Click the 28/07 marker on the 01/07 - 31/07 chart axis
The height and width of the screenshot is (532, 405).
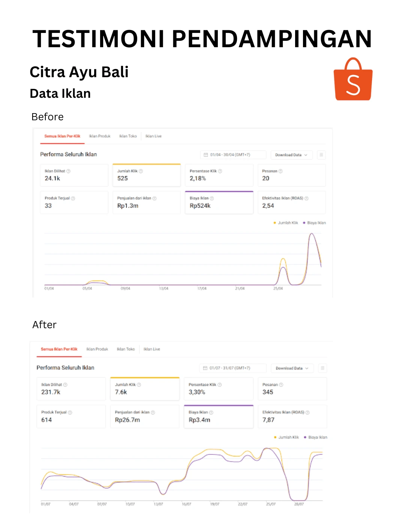pyautogui.click(x=299, y=504)
